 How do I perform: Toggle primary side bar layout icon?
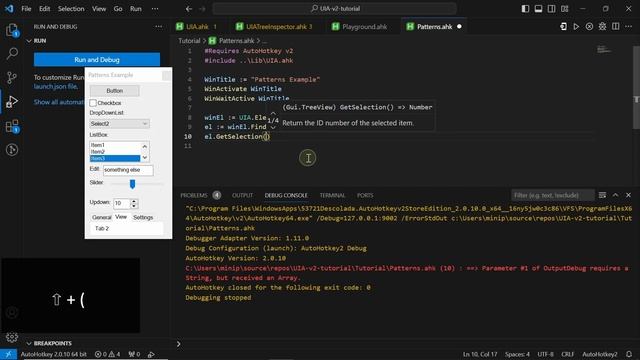click(525, 9)
